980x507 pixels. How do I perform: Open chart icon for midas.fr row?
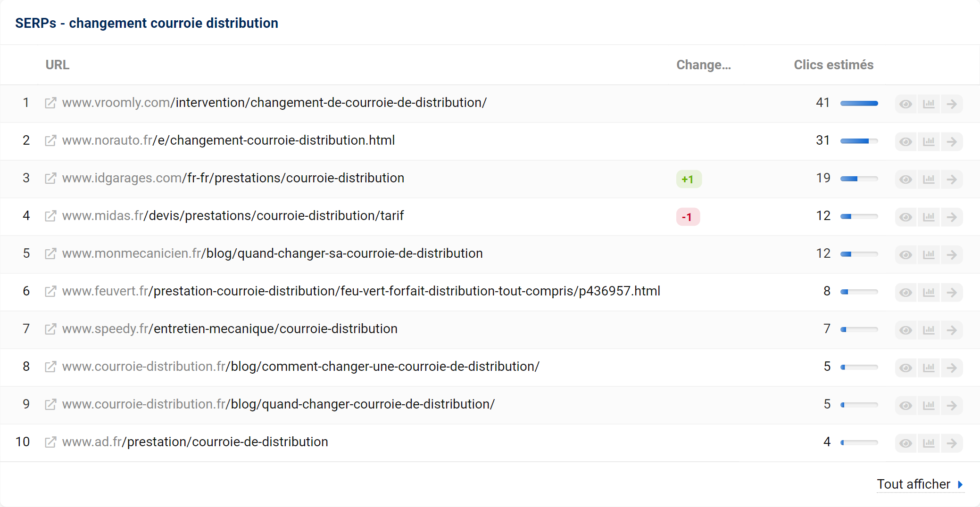tap(929, 217)
